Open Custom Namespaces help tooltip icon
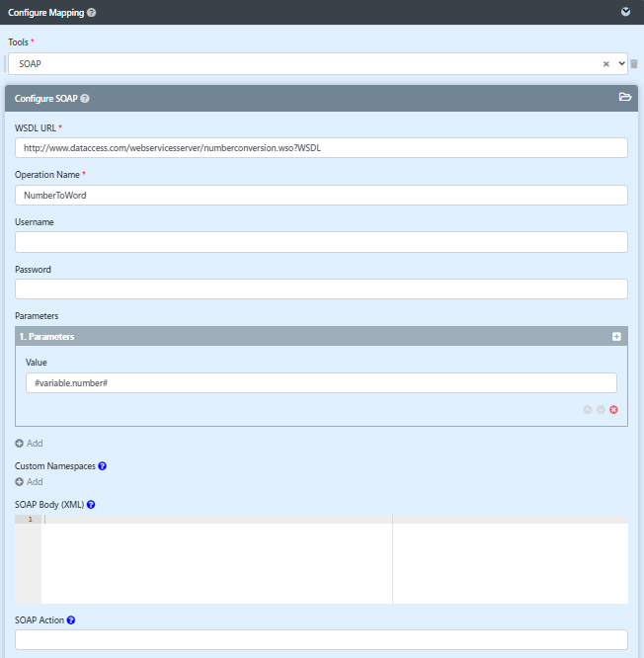Viewport: 644px width, 658px height. (103, 465)
